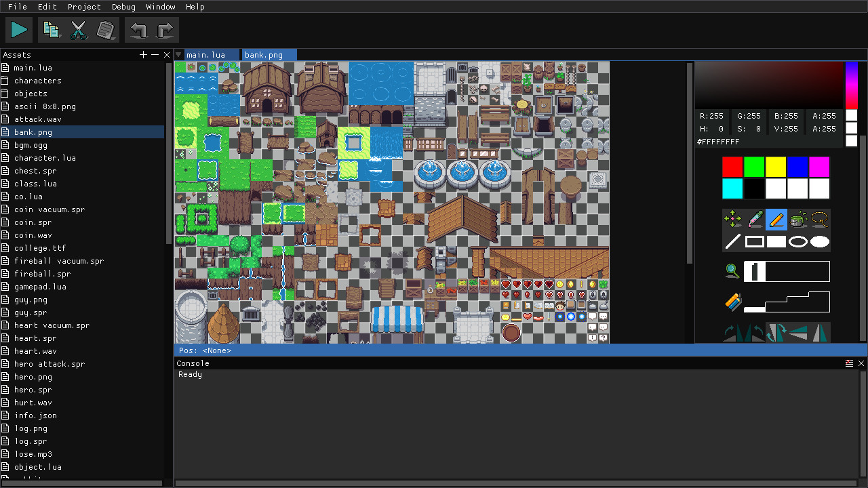This screenshot has width=868, height=488.
Task: Open the Console options menu icon
Action: (x=849, y=363)
